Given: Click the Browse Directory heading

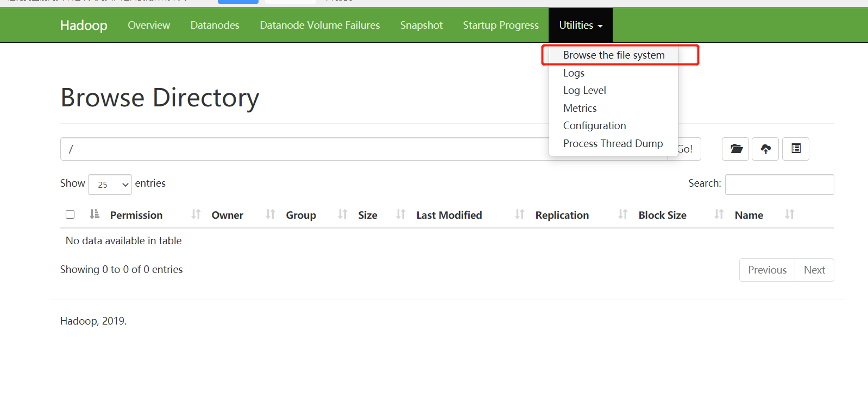Looking at the screenshot, I should [160, 98].
